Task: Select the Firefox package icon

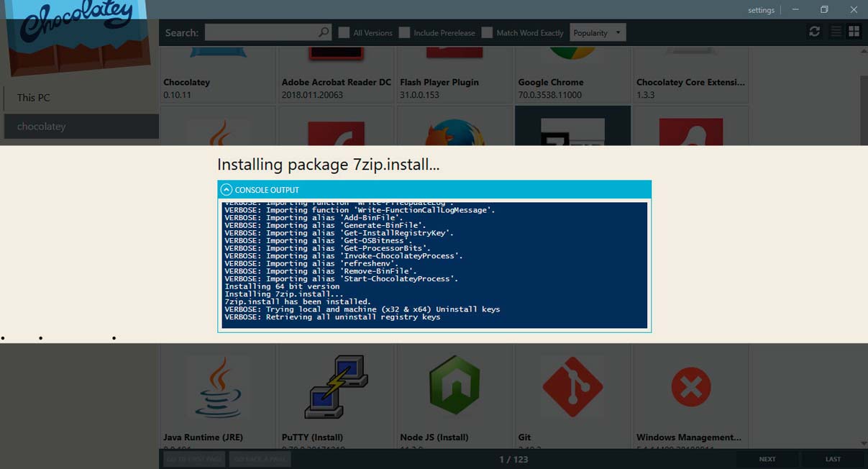Action: coord(453,132)
